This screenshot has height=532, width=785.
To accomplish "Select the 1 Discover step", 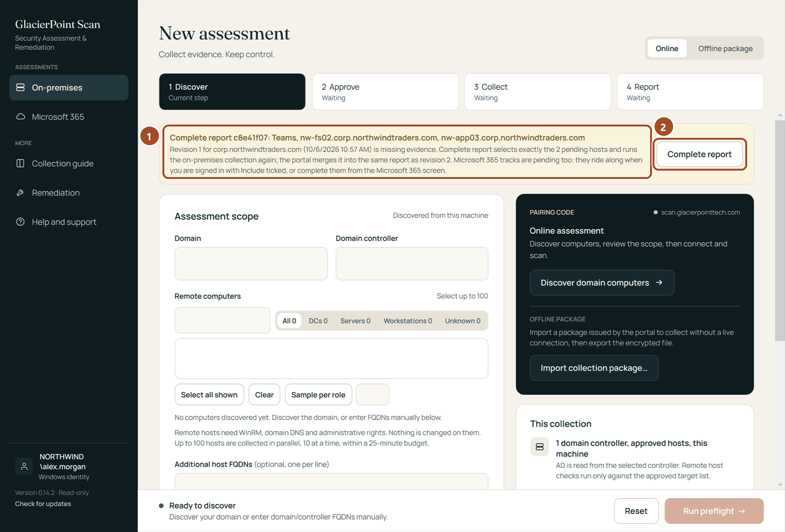I will coord(232,92).
